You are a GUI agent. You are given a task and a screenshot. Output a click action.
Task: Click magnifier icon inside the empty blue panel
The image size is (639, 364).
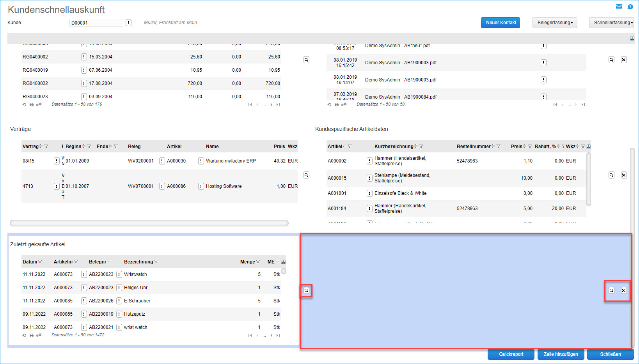coord(611,290)
